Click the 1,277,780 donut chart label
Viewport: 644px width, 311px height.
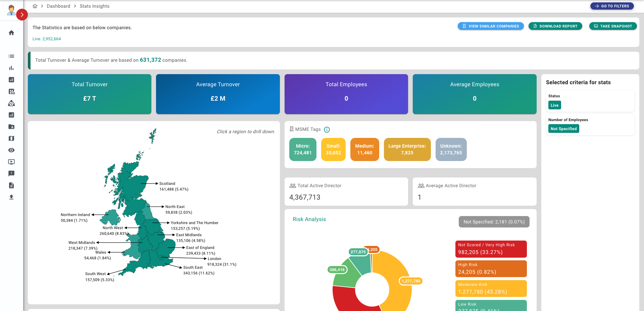411,281
